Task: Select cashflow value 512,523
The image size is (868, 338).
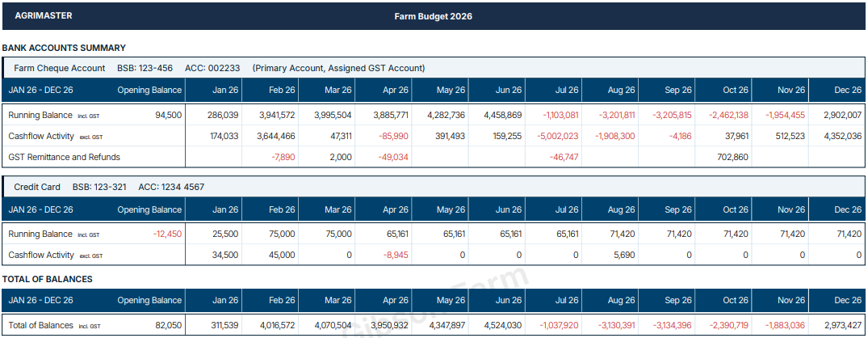Action: tap(790, 137)
